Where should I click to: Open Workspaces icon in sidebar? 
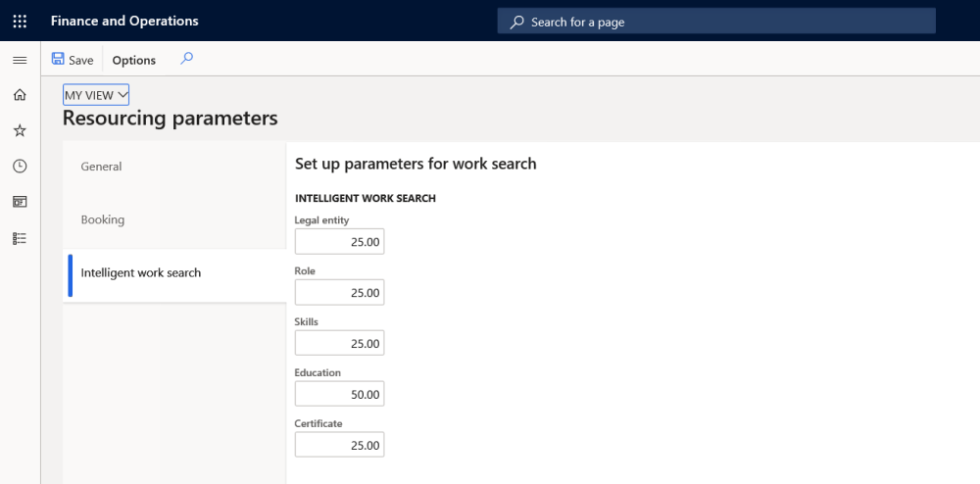point(20,202)
